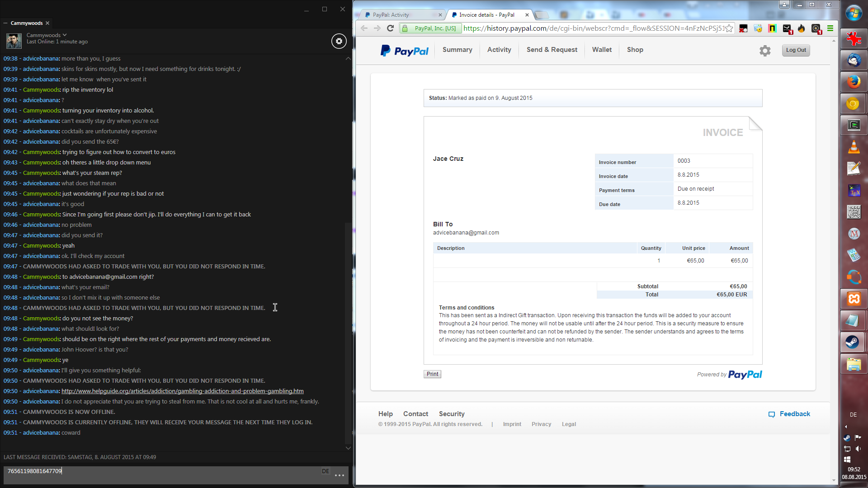Open VLC media player from taskbar
The image size is (868, 488).
pos(854,147)
